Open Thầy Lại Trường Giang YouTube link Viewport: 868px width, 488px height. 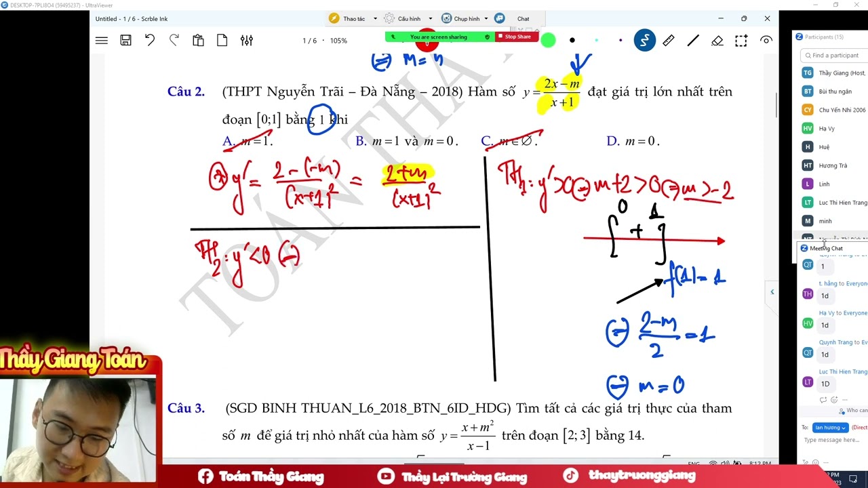pos(452,476)
